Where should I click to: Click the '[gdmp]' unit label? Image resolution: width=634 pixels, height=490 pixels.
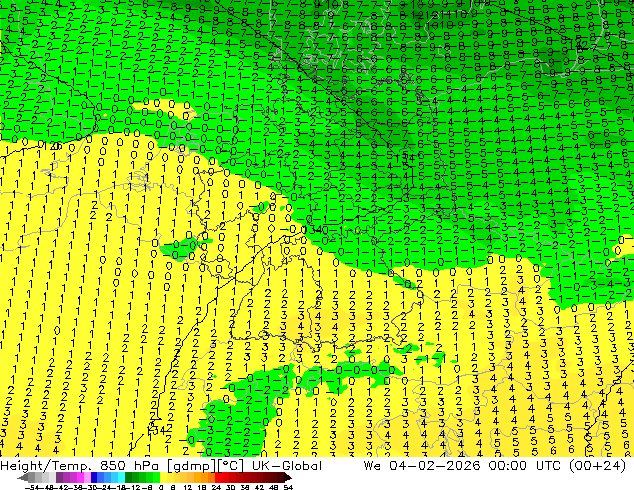pos(191,466)
